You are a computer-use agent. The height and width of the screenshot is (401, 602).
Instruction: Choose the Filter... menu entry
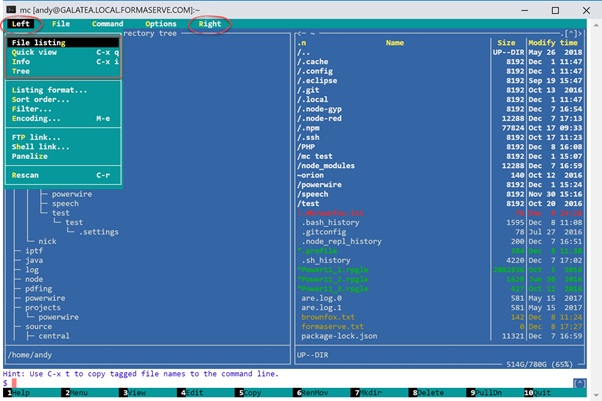point(31,109)
